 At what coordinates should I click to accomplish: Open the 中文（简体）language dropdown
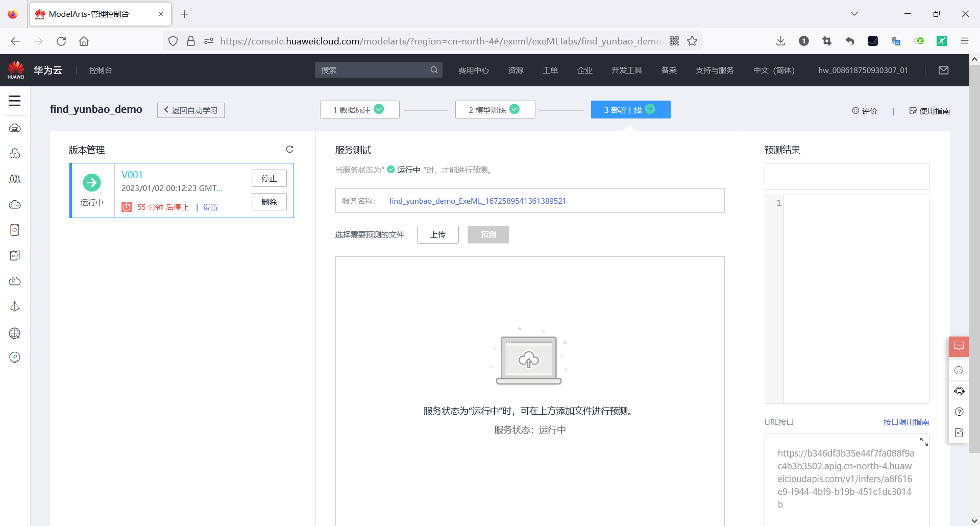point(774,70)
